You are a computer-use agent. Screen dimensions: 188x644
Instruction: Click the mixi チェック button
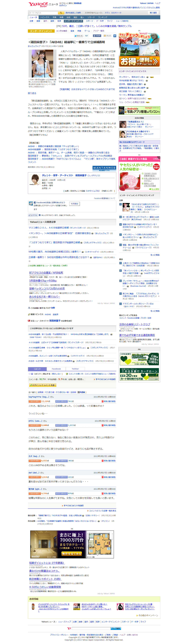[x=107, y=36]
